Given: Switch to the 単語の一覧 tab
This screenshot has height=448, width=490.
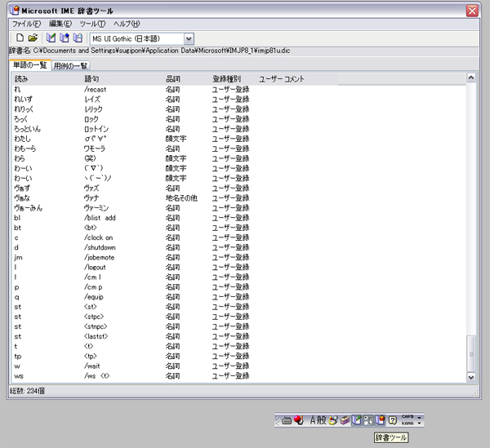Looking at the screenshot, I should tap(30, 65).
